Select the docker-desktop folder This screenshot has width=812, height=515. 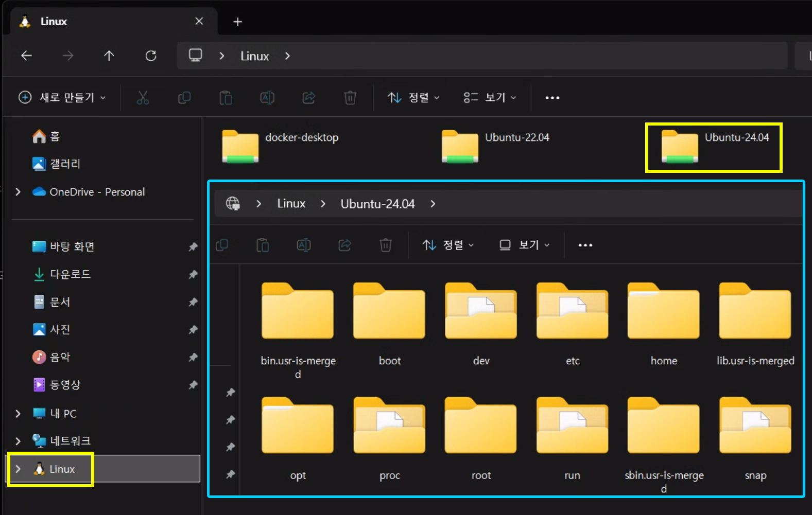(281, 146)
